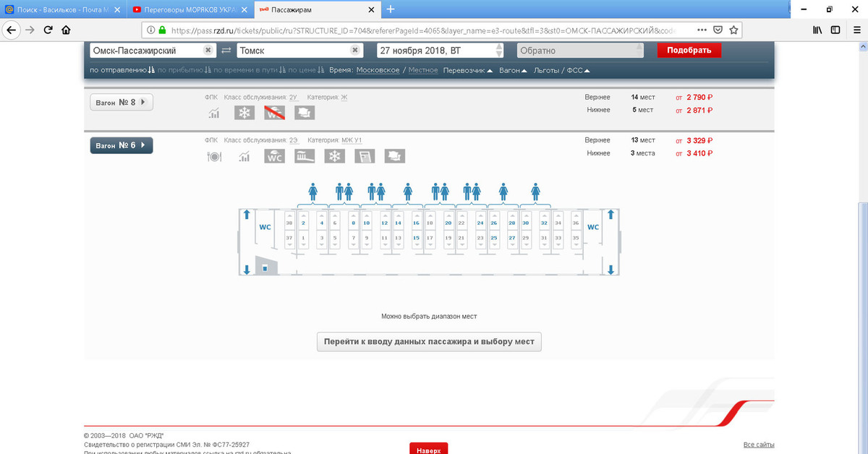Screen dimensions: 868x454
Task: Expand the Вагон filter
Action: (513, 70)
